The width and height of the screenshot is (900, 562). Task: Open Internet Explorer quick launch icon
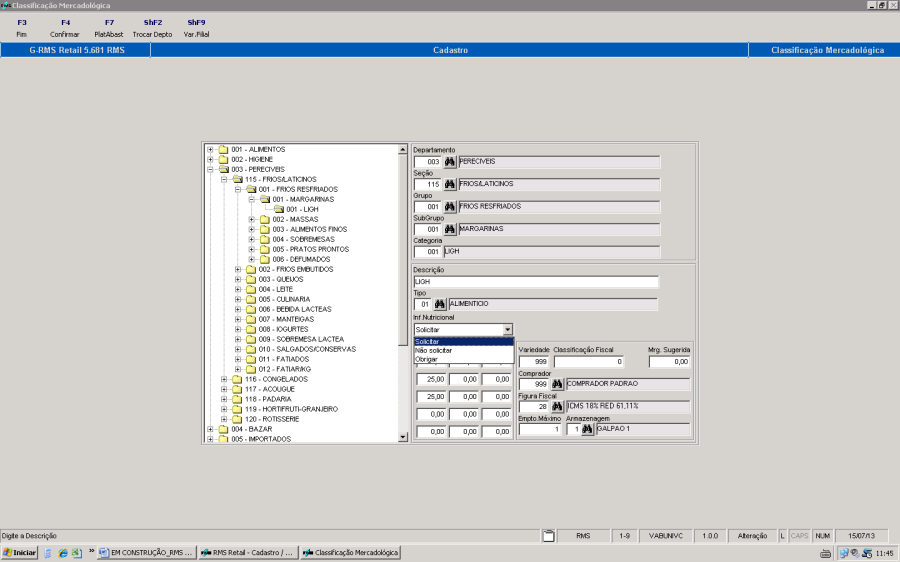pyautogui.click(x=63, y=553)
